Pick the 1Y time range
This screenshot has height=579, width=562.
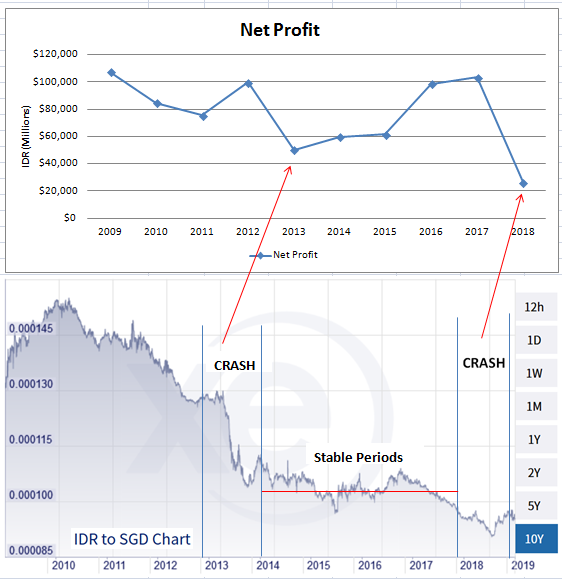536,439
